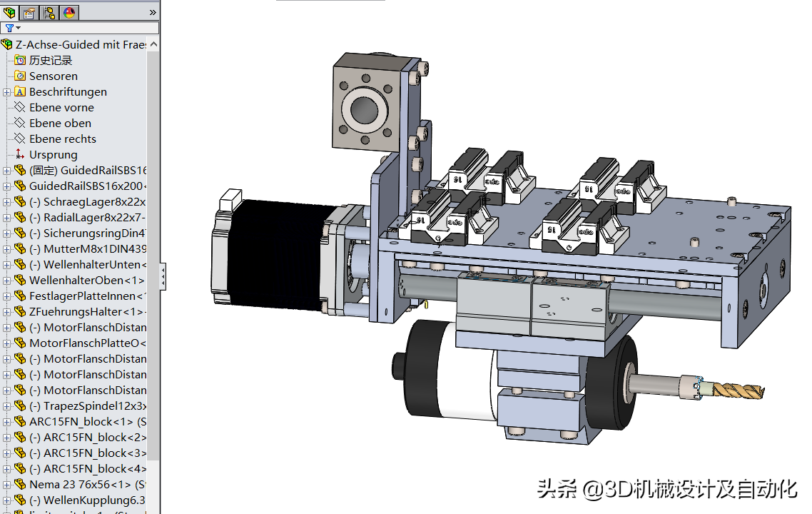This screenshot has height=514, width=812.
Task: Select the Ebene oben text label
Action: [x=60, y=124]
